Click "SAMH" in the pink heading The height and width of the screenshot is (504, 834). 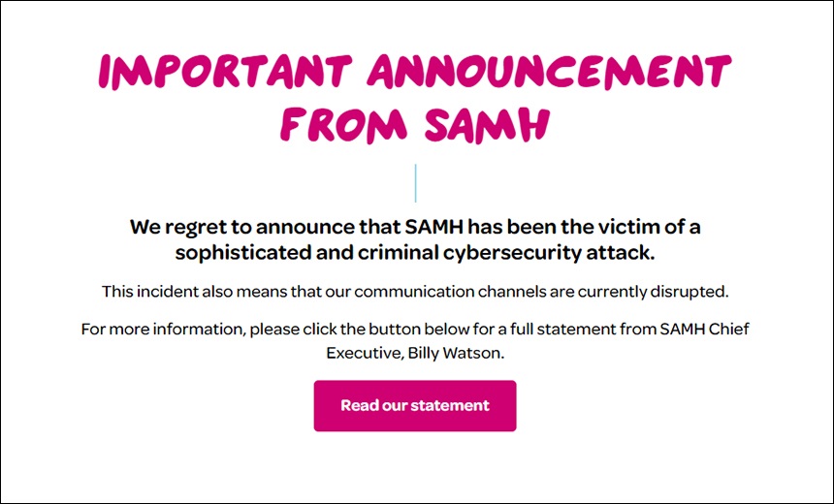pos(487,124)
